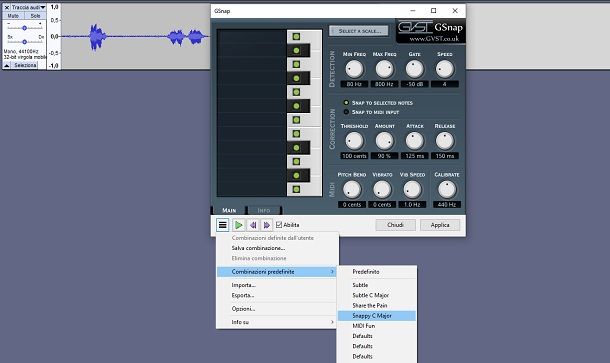Expand Combinazioni predefinite submenu
Image resolution: width=610 pixels, height=363 pixels.
point(277,272)
